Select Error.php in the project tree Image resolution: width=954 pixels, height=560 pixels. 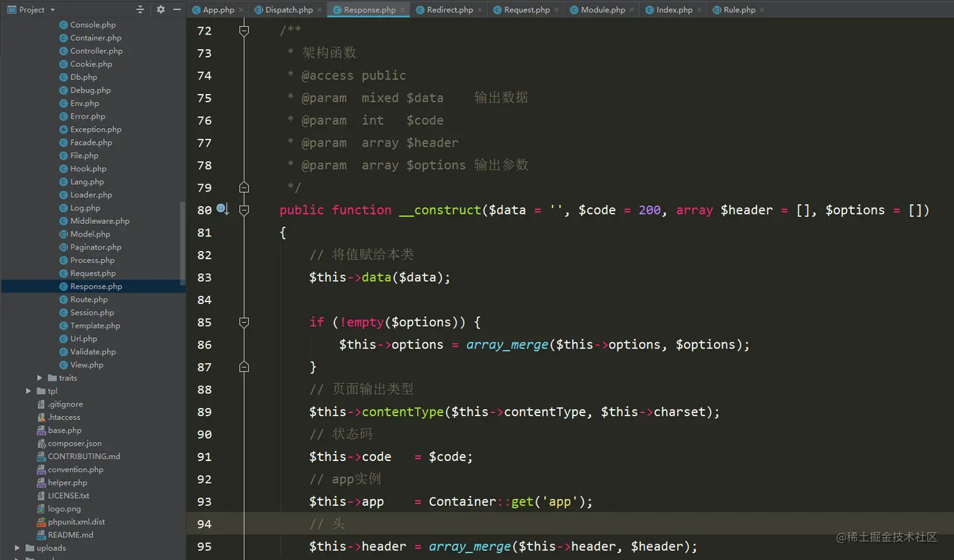(88, 117)
